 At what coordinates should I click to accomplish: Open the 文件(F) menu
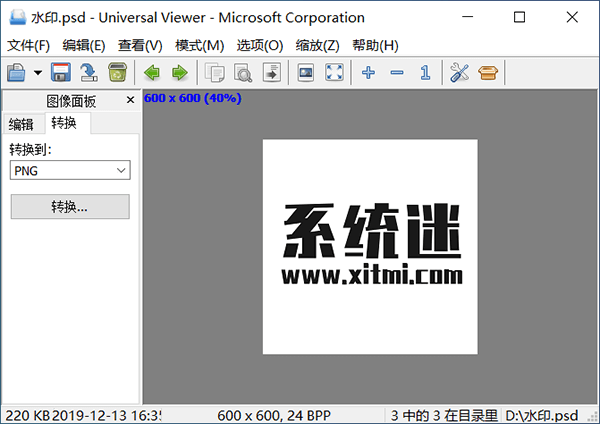(29, 46)
